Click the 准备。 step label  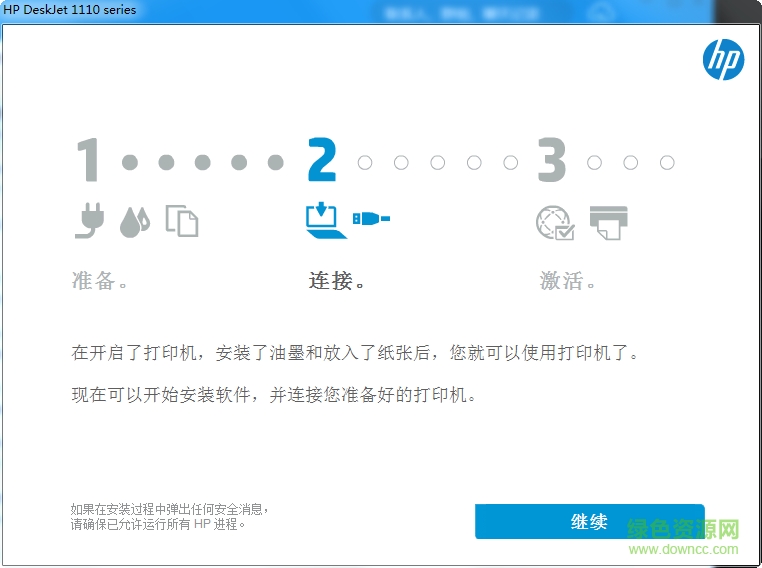99,280
